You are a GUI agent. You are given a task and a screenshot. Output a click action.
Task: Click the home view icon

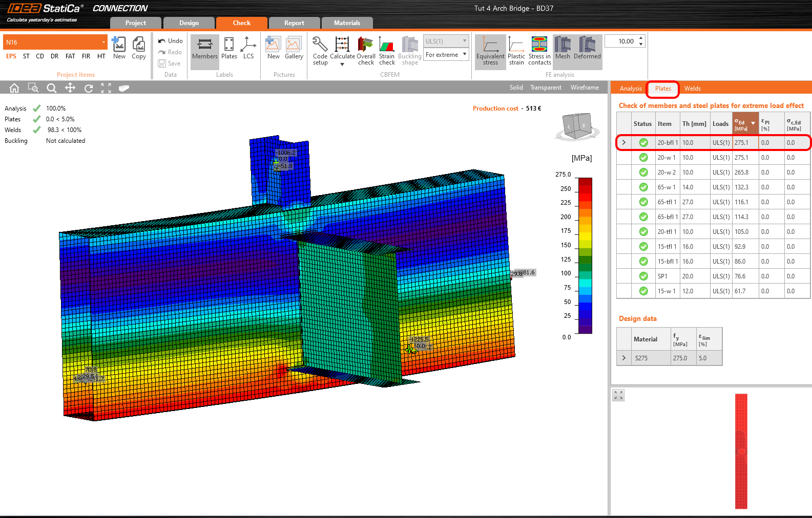[x=14, y=88]
